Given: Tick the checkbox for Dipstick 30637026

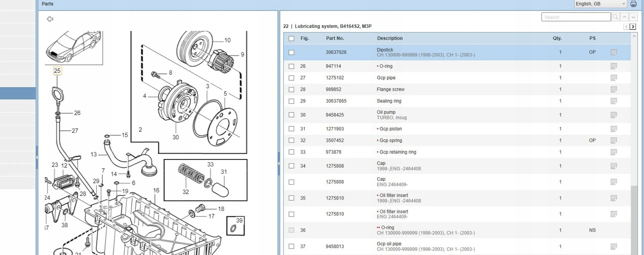Looking at the screenshot, I should [291, 52].
